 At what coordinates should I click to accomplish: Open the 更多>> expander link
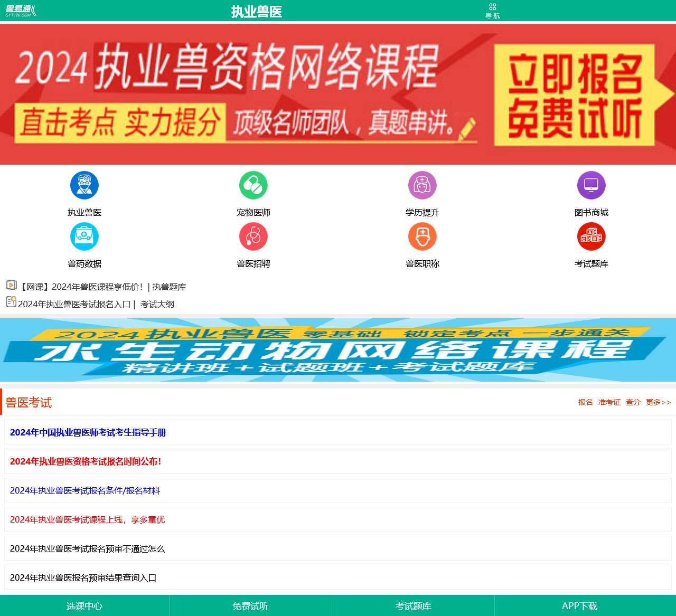click(658, 402)
